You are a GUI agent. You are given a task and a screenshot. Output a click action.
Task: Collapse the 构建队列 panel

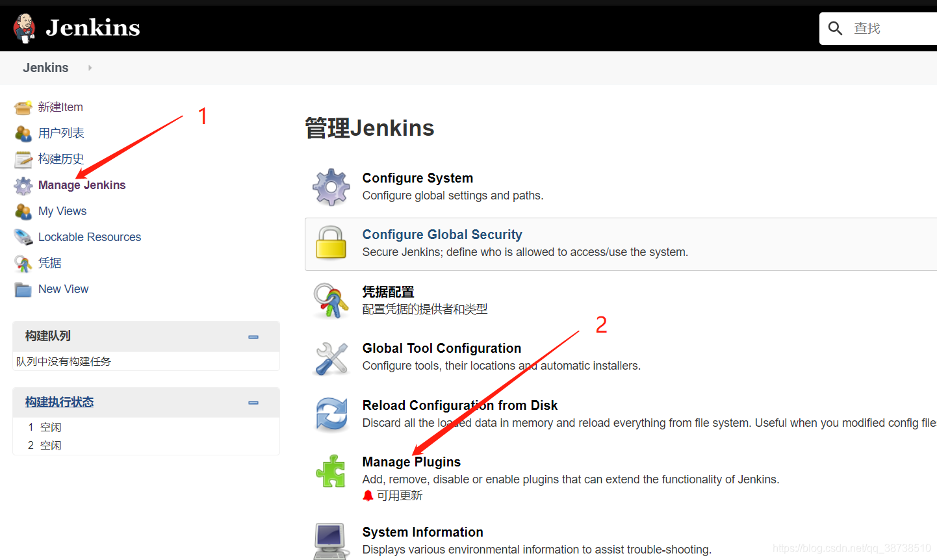[x=253, y=337]
